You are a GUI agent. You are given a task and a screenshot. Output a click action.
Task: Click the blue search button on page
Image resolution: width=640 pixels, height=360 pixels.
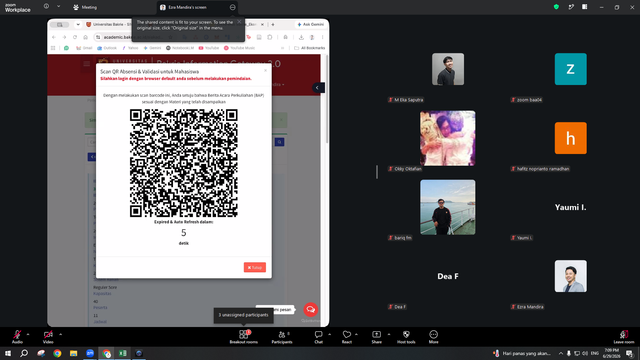click(280, 142)
